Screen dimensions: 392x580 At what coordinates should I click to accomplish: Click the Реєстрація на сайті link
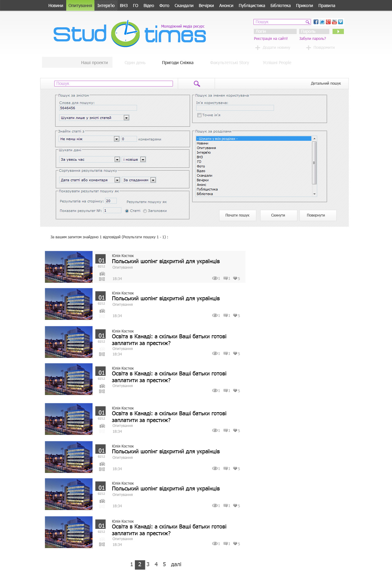pyautogui.click(x=271, y=39)
